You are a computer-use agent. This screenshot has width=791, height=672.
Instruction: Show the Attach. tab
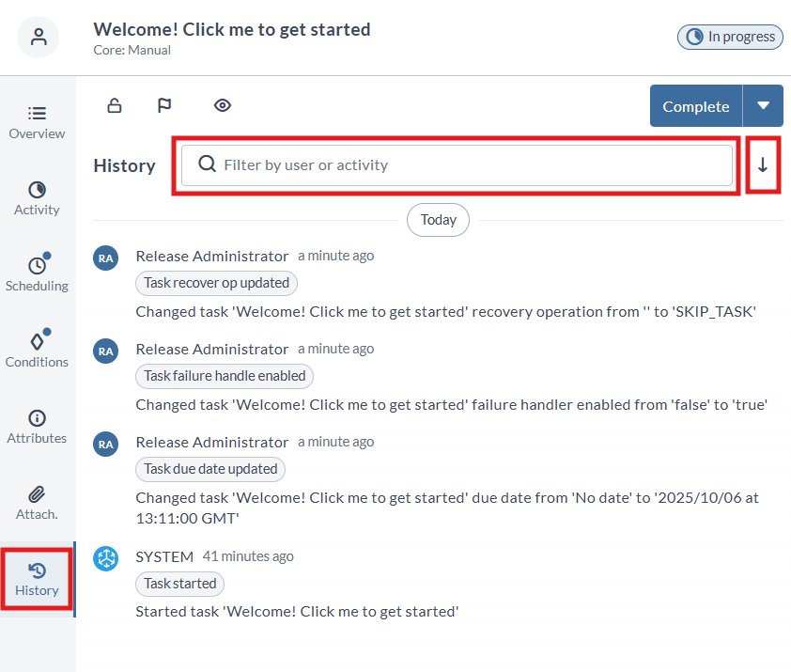click(37, 503)
